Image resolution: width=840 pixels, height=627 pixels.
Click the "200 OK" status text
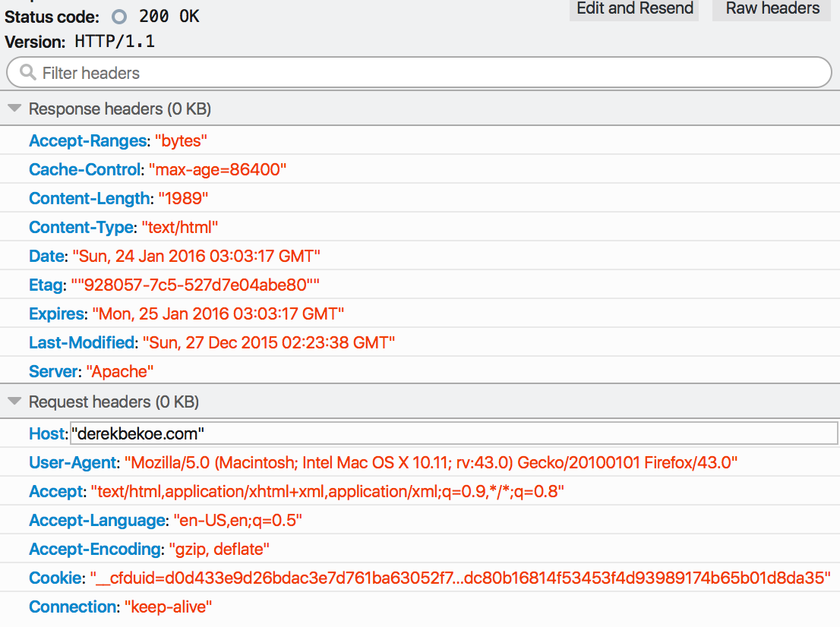(169, 17)
